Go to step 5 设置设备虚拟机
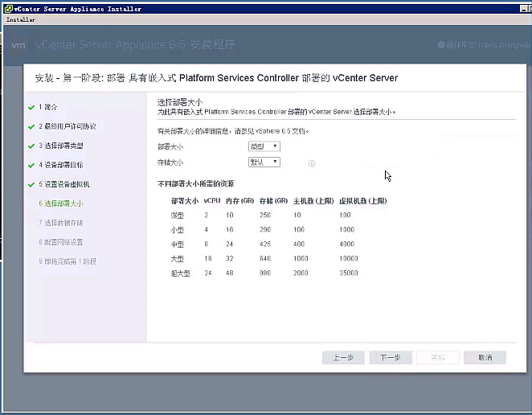Viewport: 532px width, 415px height. click(x=63, y=184)
